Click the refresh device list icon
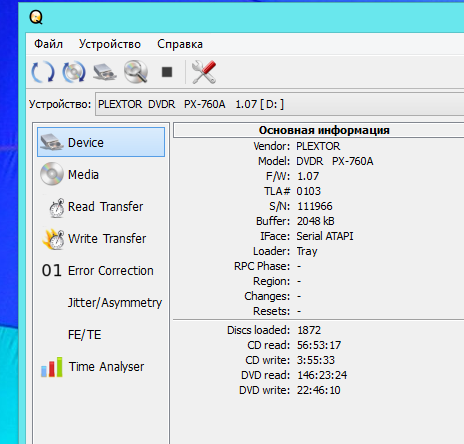464x444 pixels. tap(42, 72)
